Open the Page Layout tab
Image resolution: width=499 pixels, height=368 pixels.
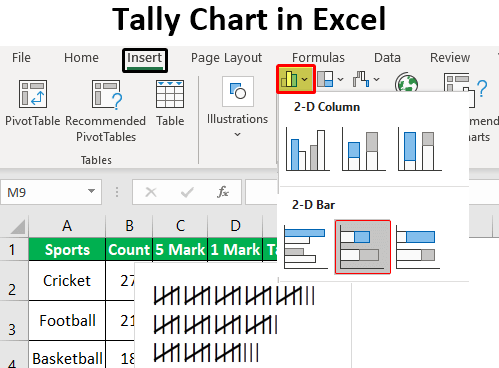coord(226,58)
